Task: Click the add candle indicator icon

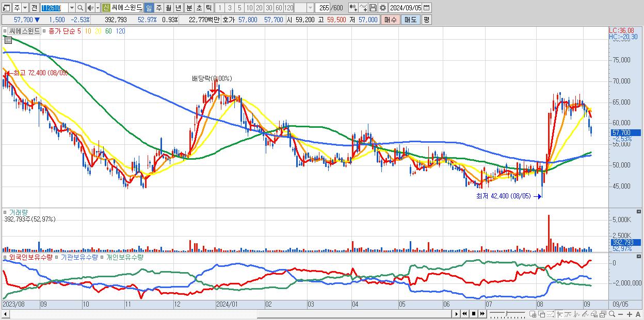Action: tap(353, 8)
